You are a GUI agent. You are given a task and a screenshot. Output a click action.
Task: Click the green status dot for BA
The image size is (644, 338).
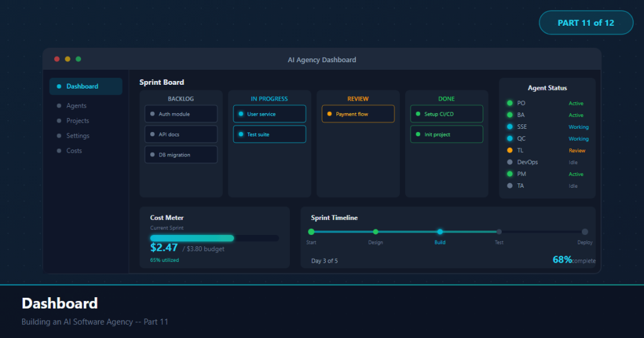click(x=509, y=115)
